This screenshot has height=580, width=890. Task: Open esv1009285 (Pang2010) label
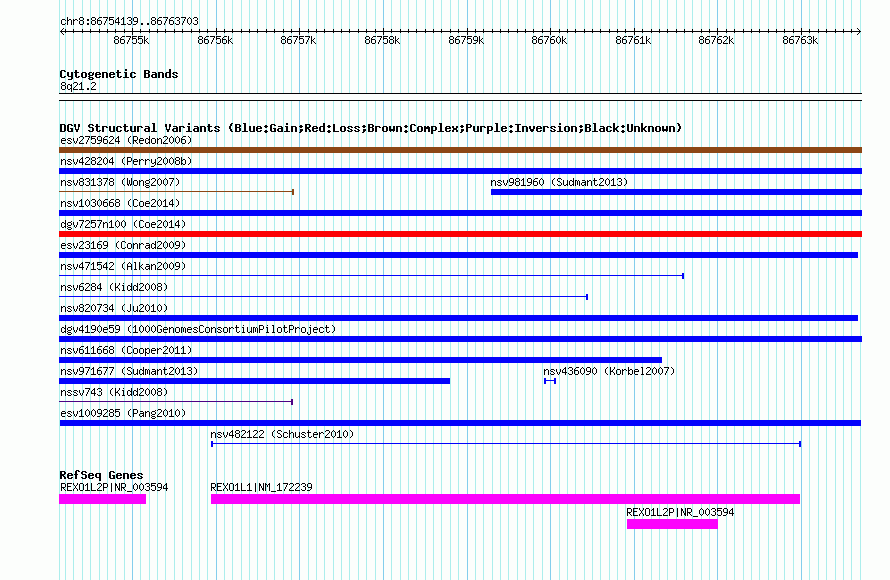pos(123,413)
